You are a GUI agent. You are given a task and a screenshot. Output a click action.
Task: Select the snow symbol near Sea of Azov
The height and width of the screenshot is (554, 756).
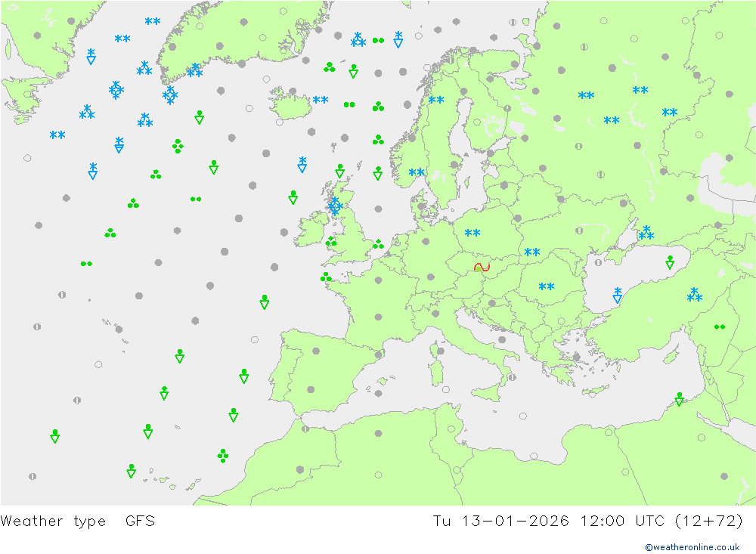pyautogui.click(x=646, y=233)
